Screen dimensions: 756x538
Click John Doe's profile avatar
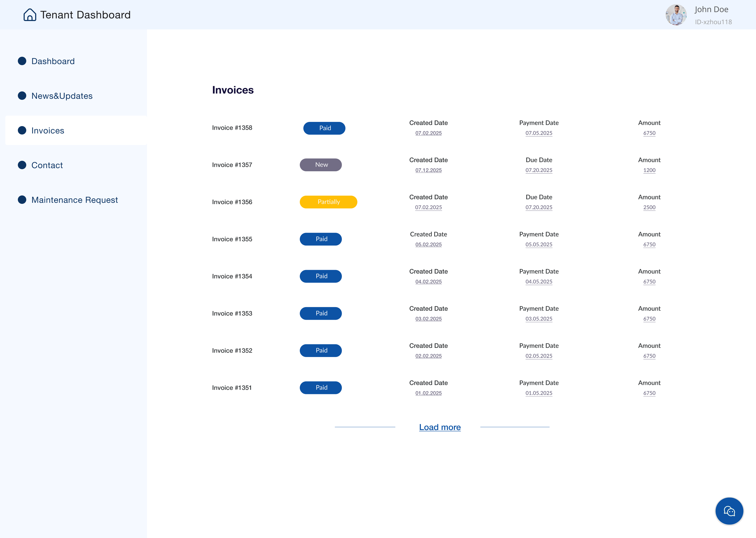(676, 15)
